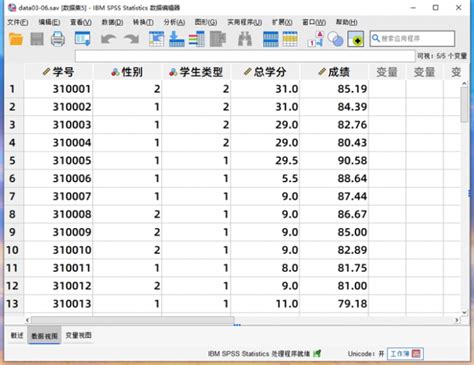
Task: Click the 学号 cell 310010
Action: coord(58,250)
